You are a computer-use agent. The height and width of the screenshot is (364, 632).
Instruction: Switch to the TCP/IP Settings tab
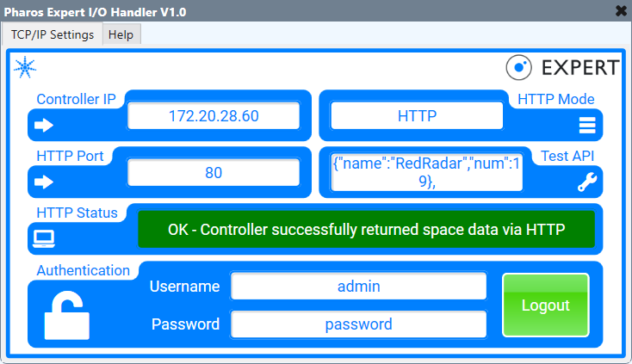53,34
